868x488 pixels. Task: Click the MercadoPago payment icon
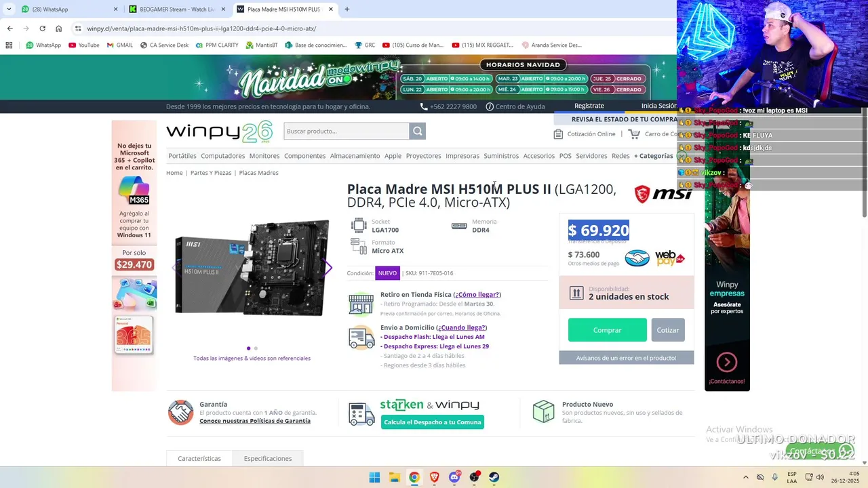pos(637,258)
